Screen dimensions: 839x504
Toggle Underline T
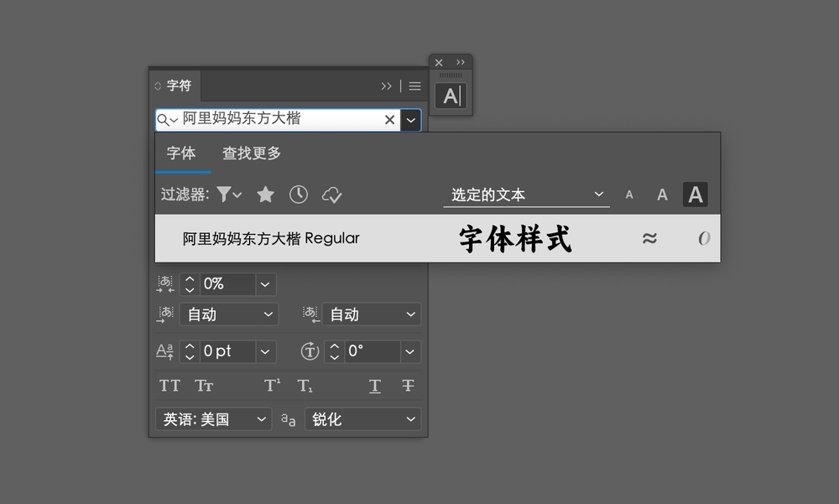[375, 386]
